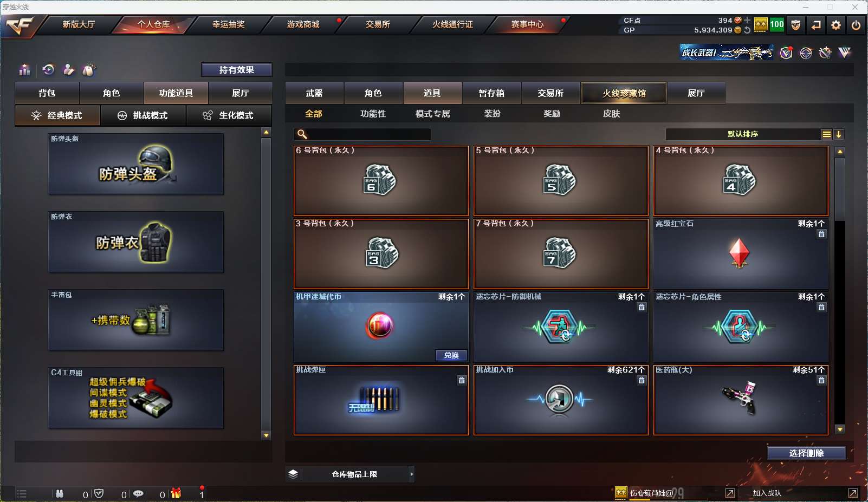This screenshot has width=868, height=502.
Task: Click the plus icon to recharge CF点
Action: [x=747, y=20]
